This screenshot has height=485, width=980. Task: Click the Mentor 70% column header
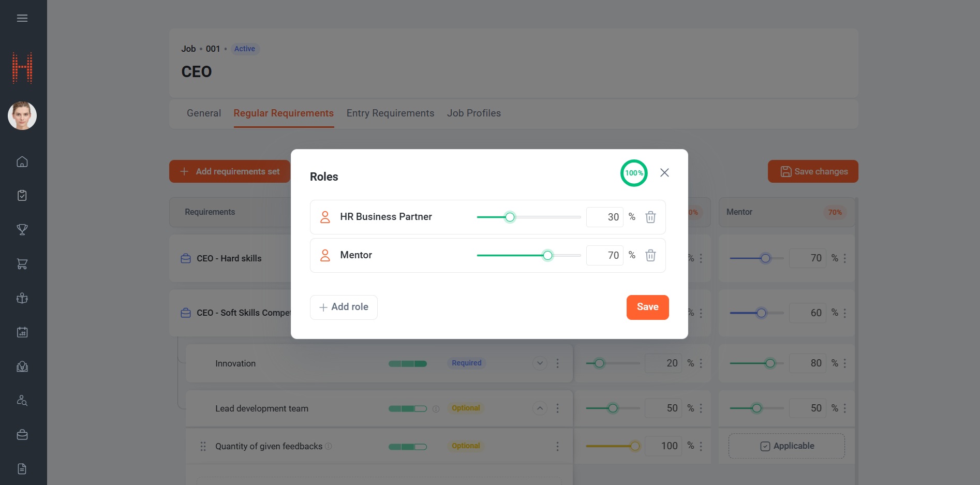click(786, 212)
